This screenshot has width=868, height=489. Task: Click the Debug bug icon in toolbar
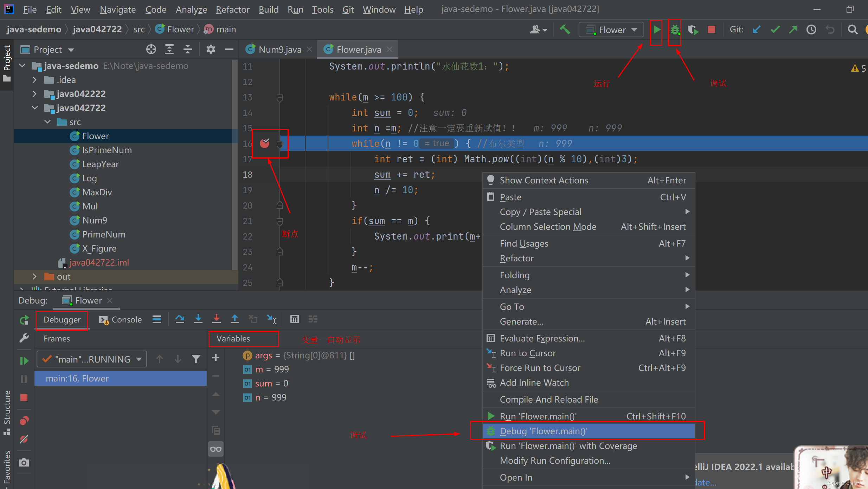coord(674,30)
